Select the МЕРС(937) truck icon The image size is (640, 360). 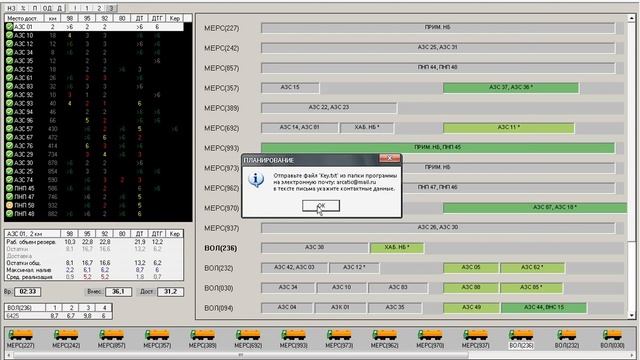[475, 335]
